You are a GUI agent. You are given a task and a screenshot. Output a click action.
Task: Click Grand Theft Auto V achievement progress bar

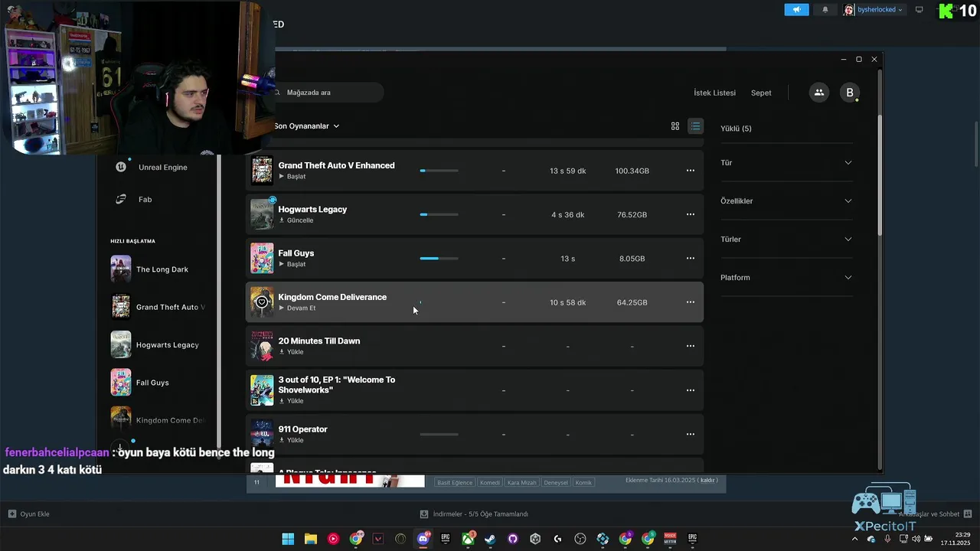click(x=439, y=171)
